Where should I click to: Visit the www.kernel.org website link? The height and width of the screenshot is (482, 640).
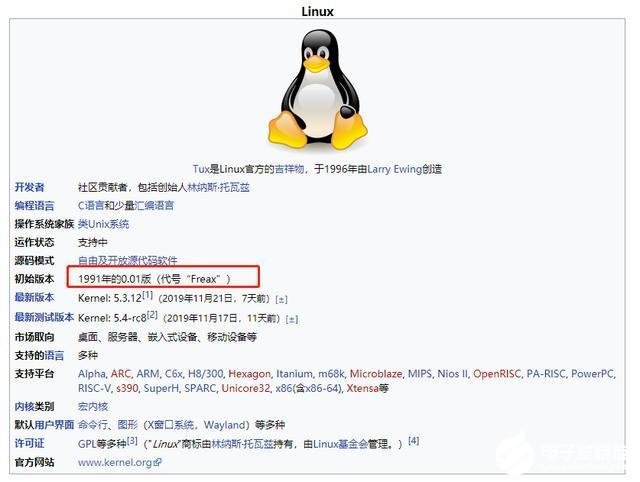(115, 462)
